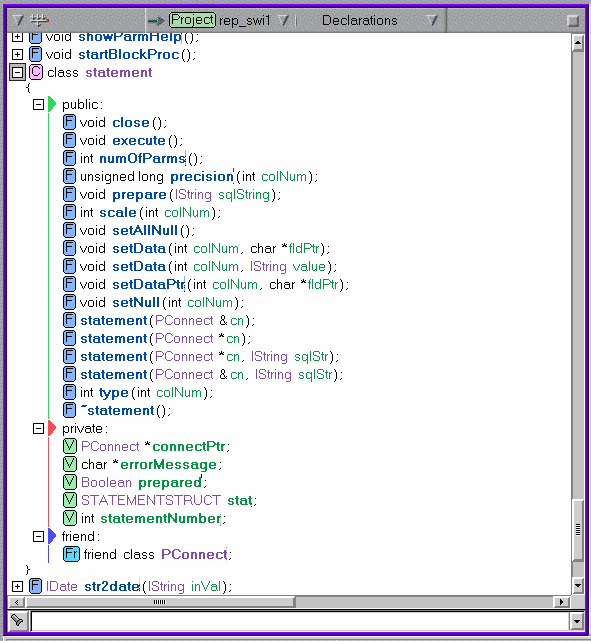Viewport: 591px width, 641px height.
Task: Click the variable icon beside statementNumber
Action: [x=70, y=518]
